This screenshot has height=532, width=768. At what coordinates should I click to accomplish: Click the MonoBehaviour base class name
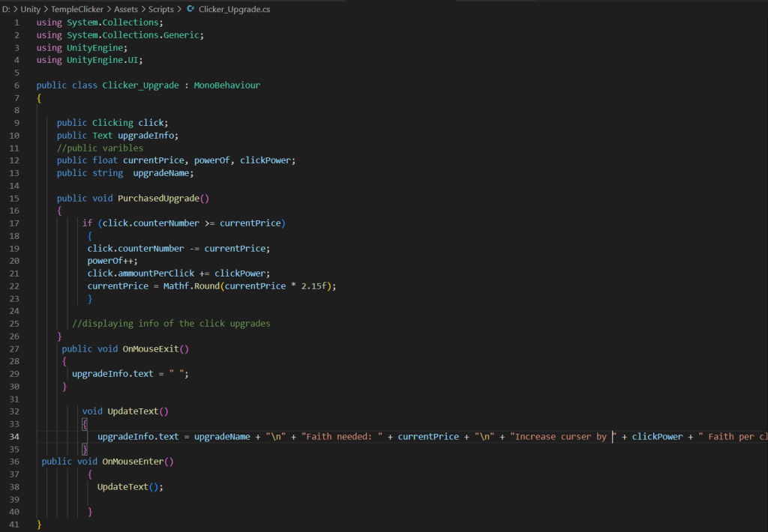(x=226, y=85)
